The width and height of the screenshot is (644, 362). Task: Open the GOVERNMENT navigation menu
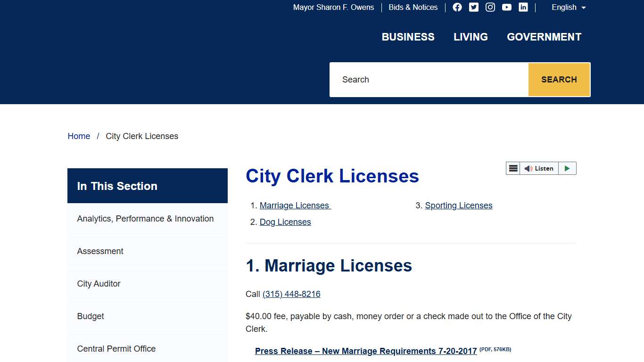click(x=544, y=37)
